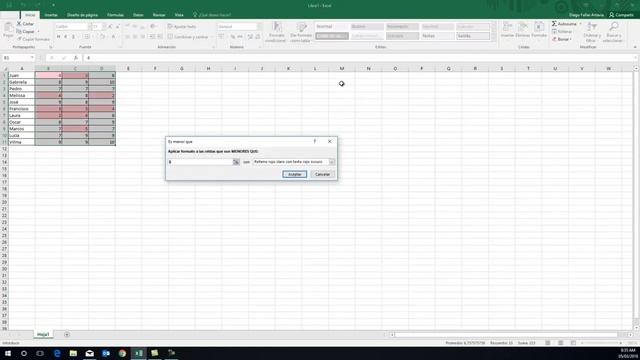This screenshot has width=640, height=360.
Task: Apply the Salida cell style
Action: (x=473, y=36)
